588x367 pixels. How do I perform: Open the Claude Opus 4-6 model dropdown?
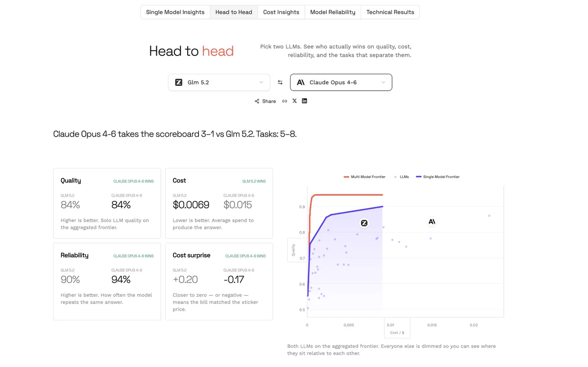pyautogui.click(x=341, y=82)
